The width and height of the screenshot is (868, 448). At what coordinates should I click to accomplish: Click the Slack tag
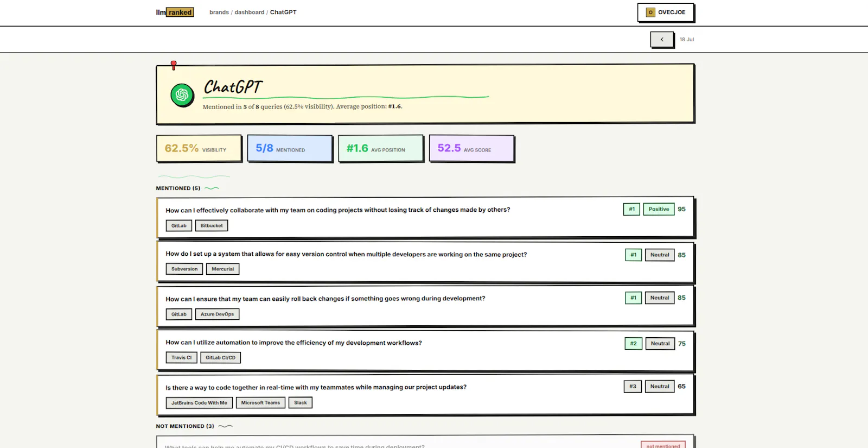(x=301, y=402)
